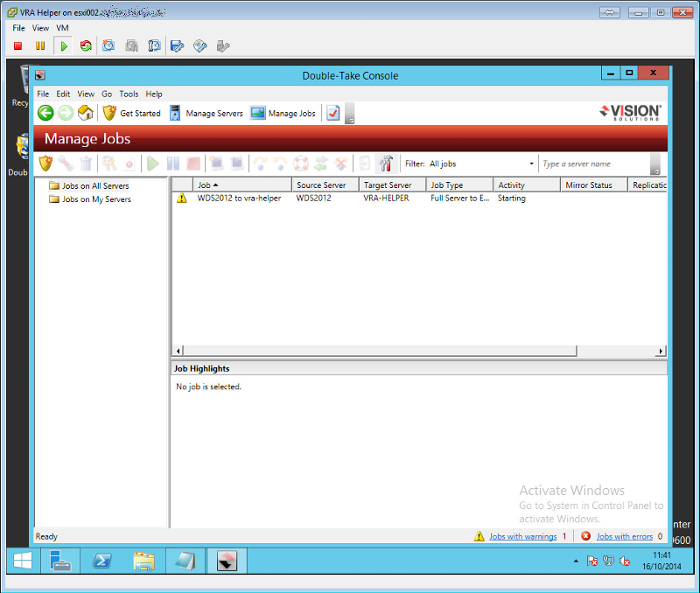Sort by the Job column header
The image size is (700, 593).
point(242,185)
